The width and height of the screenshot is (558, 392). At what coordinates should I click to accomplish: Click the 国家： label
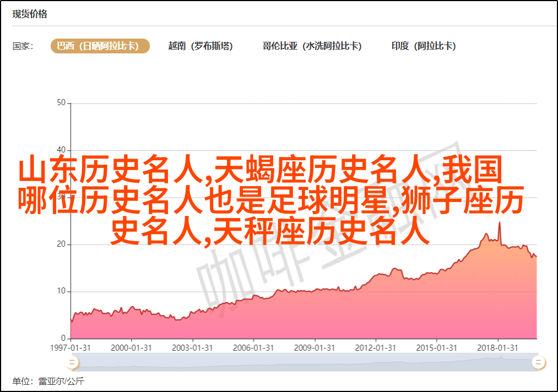23,46
